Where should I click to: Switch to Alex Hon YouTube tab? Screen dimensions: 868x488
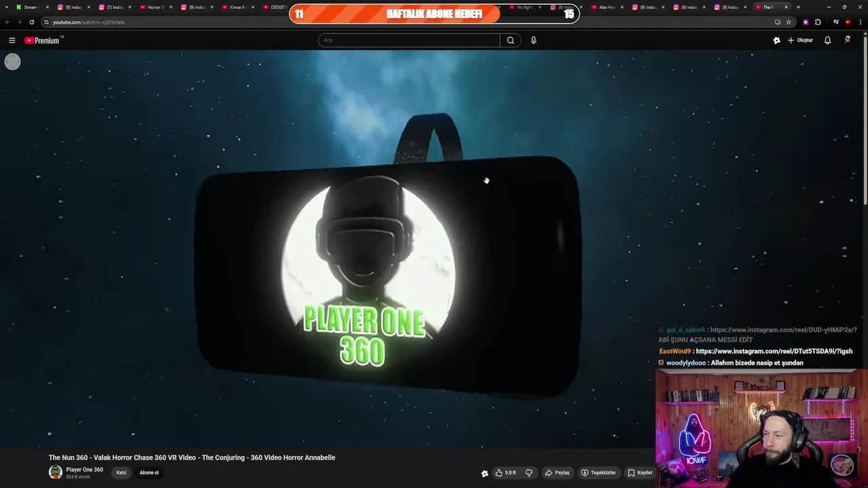pyautogui.click(x=608, y=7)
